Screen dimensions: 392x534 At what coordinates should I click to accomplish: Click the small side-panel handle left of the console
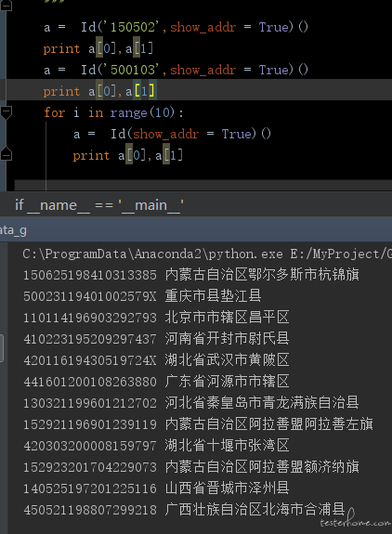coord(2,347)
